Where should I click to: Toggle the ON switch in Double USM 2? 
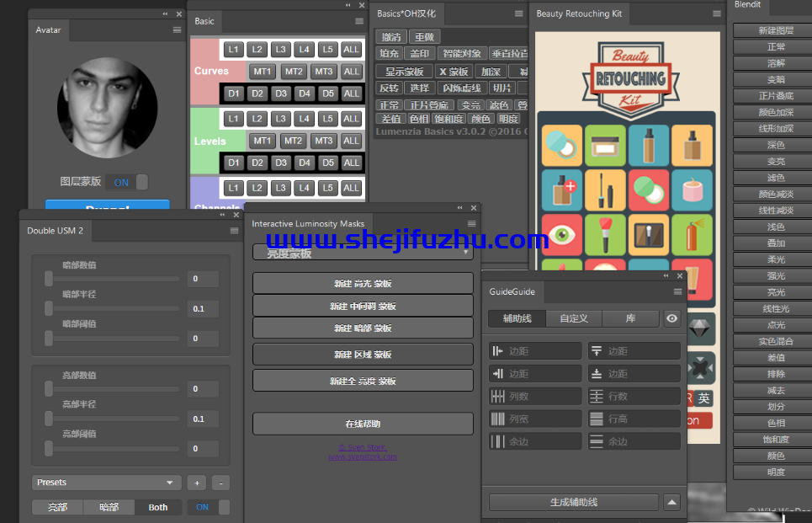coord(208,507)
